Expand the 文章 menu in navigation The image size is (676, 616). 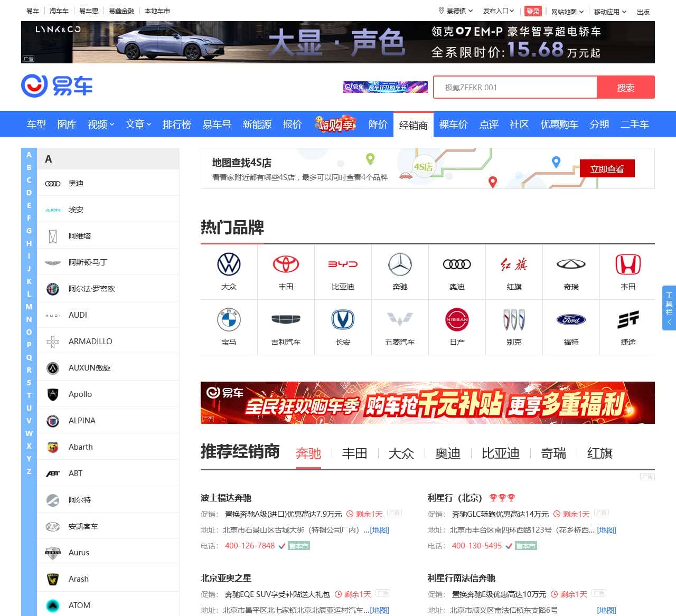pyautogui.click(x=138, y=125)
